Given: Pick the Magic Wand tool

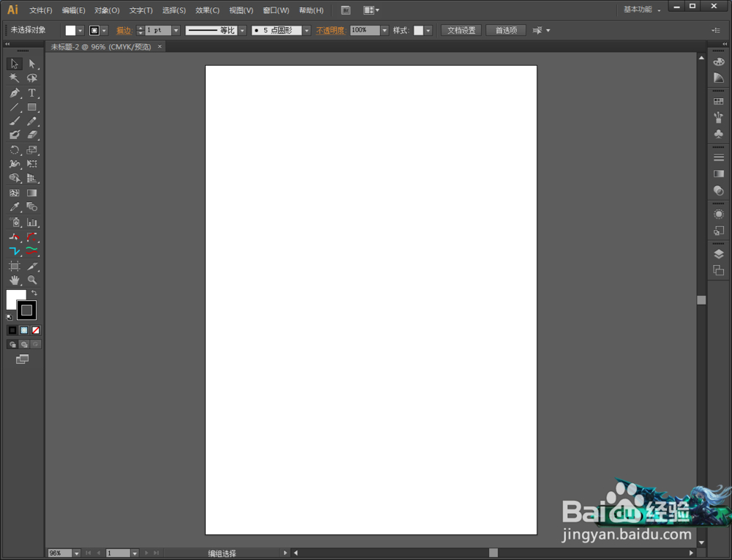Looking at the screenshot, I should tap(15, 78).
